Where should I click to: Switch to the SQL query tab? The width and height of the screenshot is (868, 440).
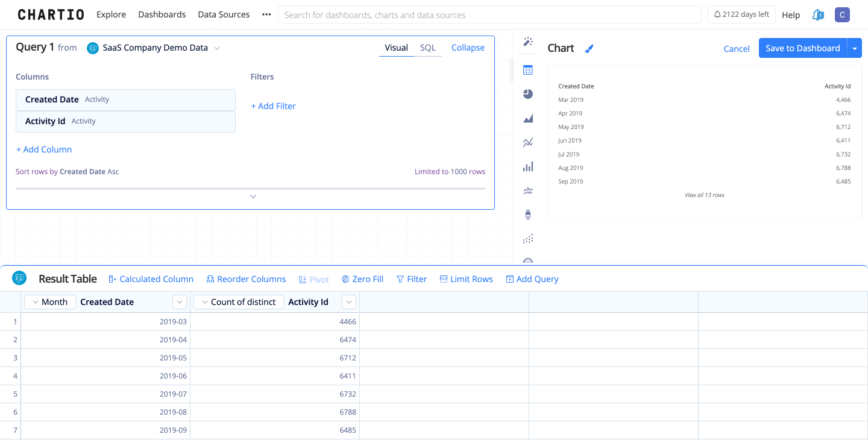pyautogui.click(x=428, y=48)
